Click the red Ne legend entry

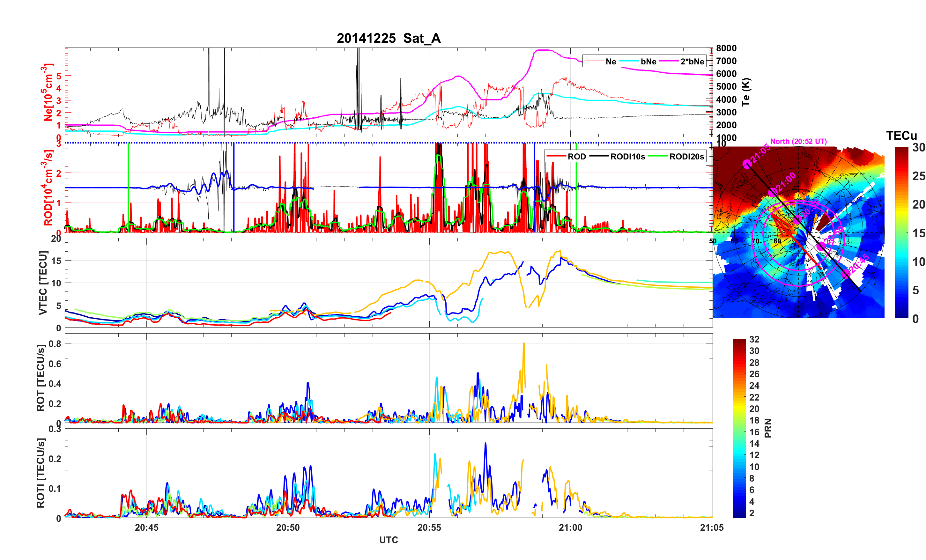click(x=611, y=62)
